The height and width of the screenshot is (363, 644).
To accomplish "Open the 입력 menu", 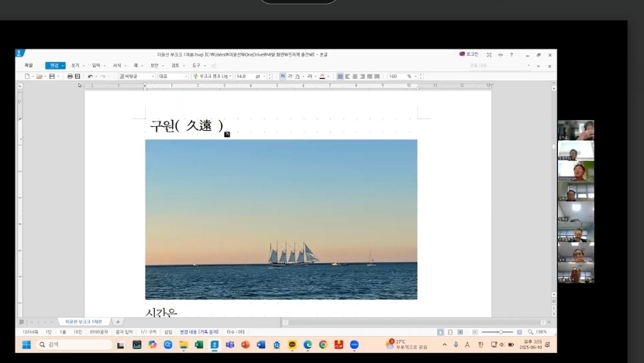I will tap(97, 66).
